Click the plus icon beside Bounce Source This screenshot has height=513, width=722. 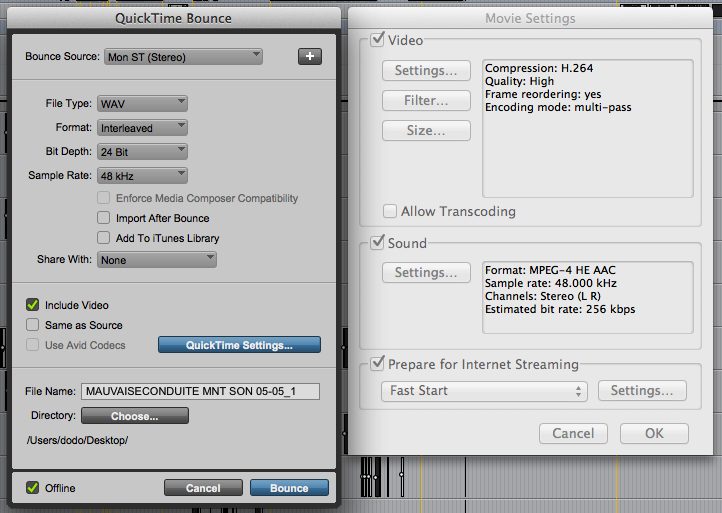309,57
